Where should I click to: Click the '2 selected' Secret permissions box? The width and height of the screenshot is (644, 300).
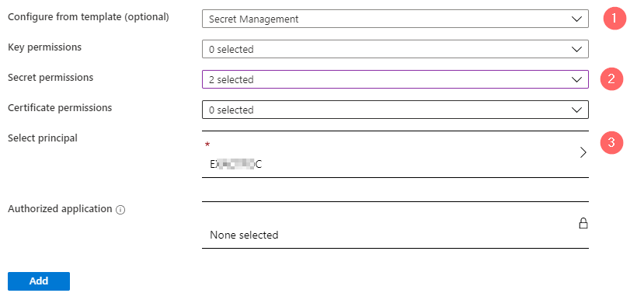click(x=395, y=79)
